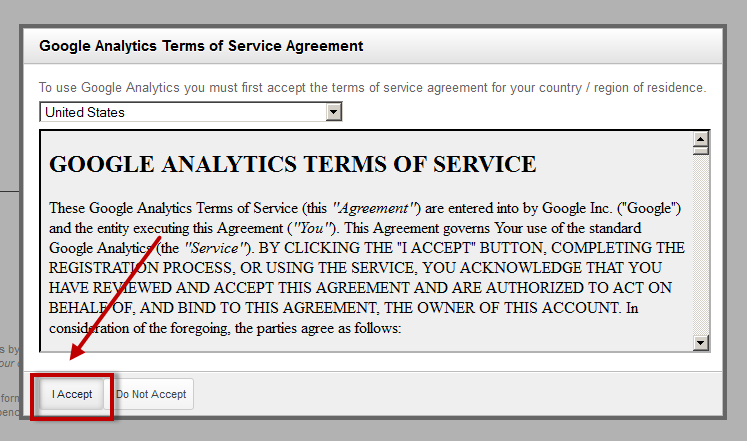Open the United States country dropdown
The image size is (747, 441).
tap(183, 112)
